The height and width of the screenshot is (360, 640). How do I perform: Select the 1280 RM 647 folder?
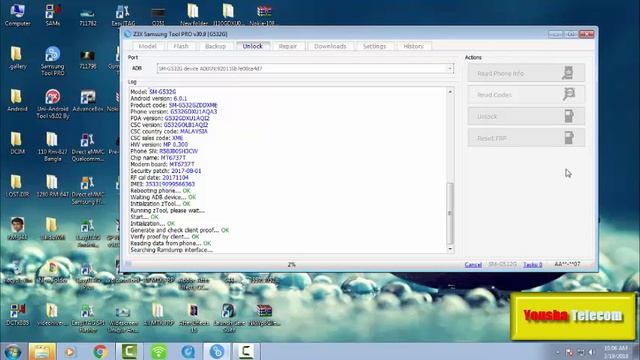pyautogui.click(x=53, y=186)
